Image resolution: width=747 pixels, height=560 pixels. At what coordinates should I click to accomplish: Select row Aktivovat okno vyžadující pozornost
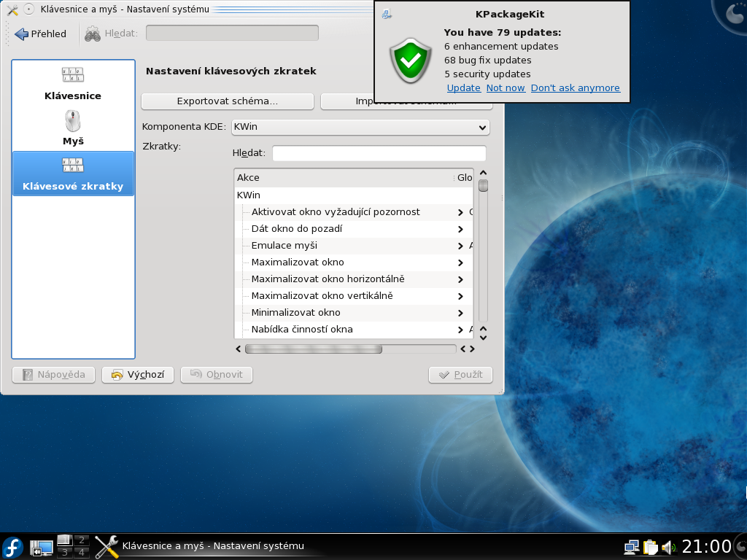point(354,212)
